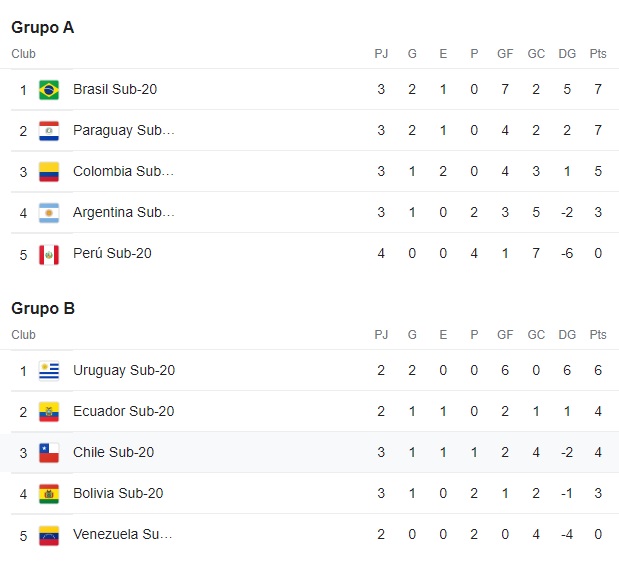This screenshot has width=619, height=578.
Task: Click the Bolivia flag icon
Action: click(x=49, y=494)
